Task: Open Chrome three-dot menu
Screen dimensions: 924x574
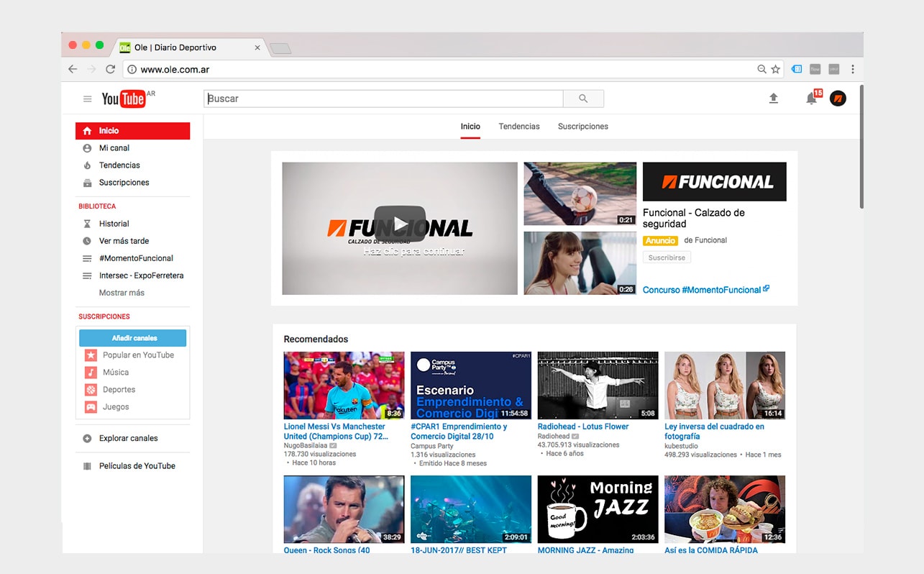Action: pyautogui.click(x=853, y=69)
